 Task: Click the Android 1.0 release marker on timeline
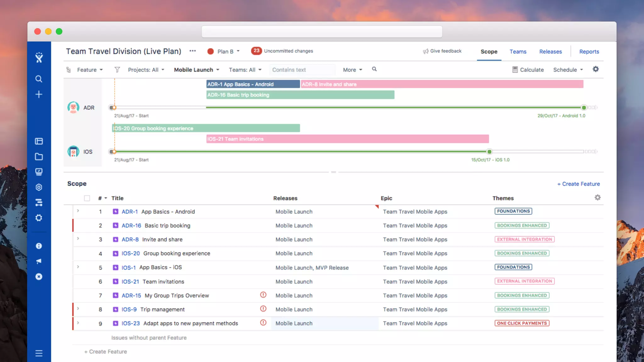coord(584,107)
